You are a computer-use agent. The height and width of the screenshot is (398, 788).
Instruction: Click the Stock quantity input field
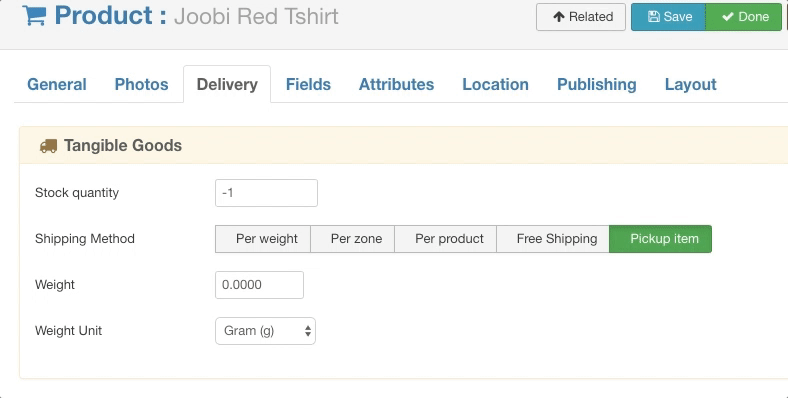point(266,193)
